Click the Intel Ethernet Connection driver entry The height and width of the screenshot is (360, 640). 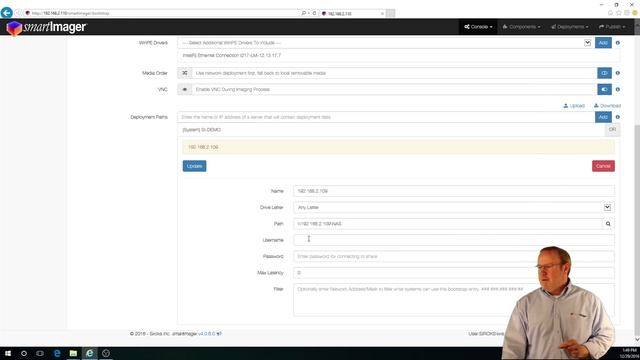232,56
